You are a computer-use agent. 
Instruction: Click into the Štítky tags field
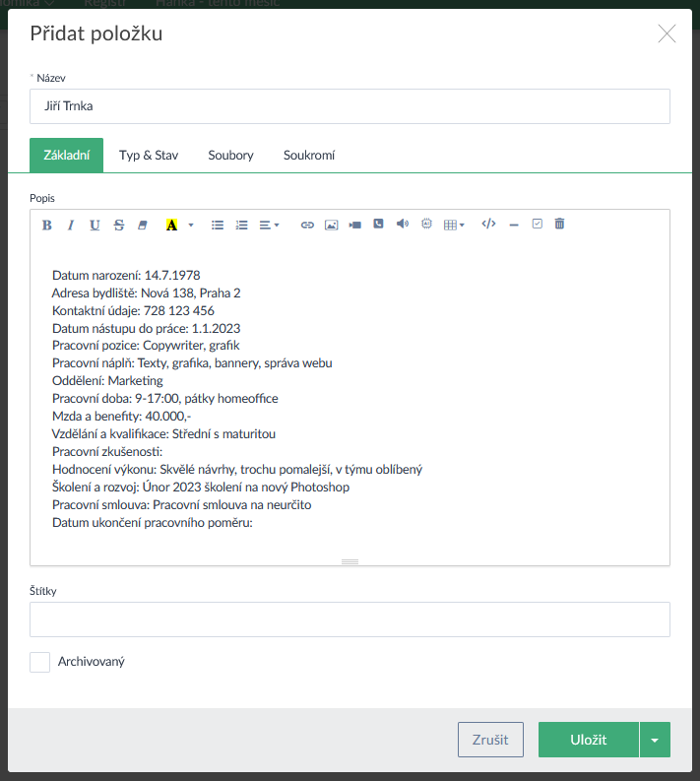coord(350,619)
